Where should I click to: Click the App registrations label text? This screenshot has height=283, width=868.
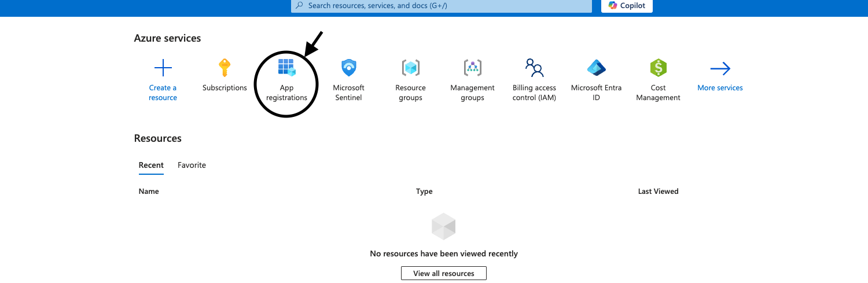(287, 93)
